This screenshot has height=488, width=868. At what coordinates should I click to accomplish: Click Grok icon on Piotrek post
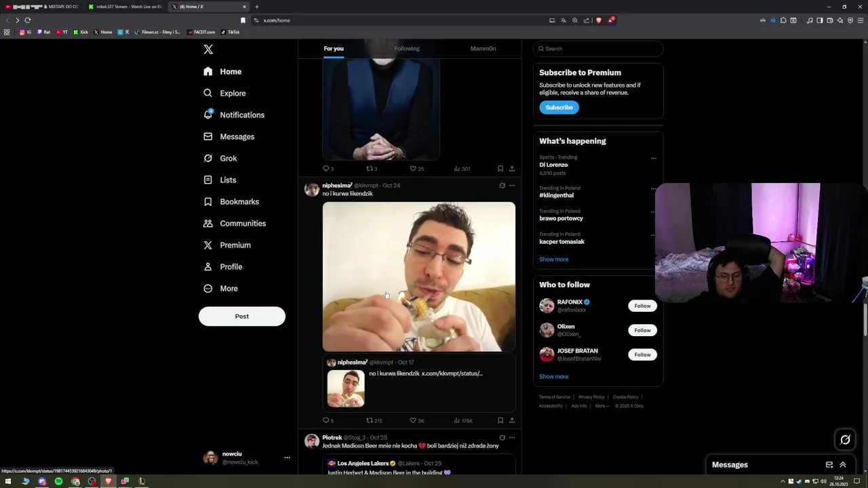502,437
